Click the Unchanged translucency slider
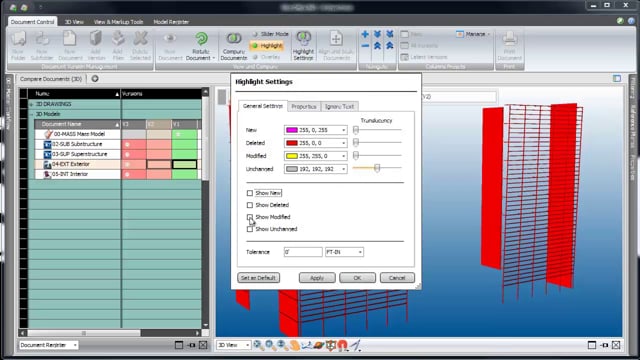The image size is (640, 360). 377,168
